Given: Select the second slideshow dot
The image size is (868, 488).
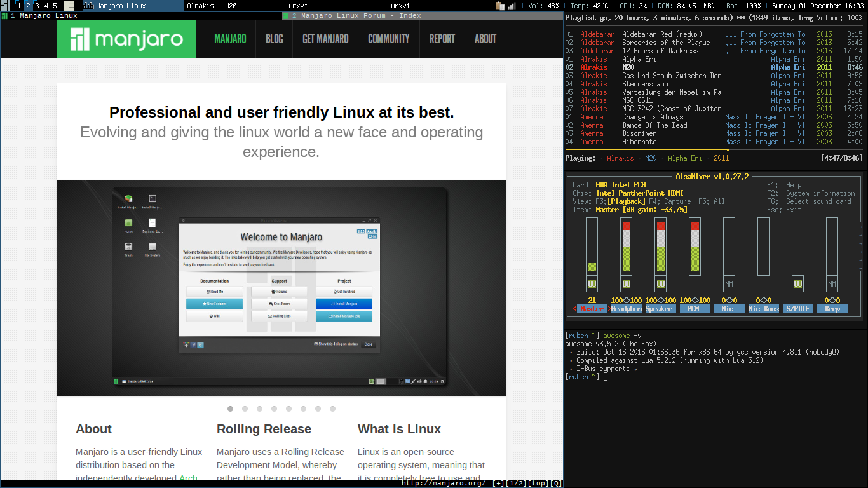Looking at the screenshot, I should pos(245,409).
